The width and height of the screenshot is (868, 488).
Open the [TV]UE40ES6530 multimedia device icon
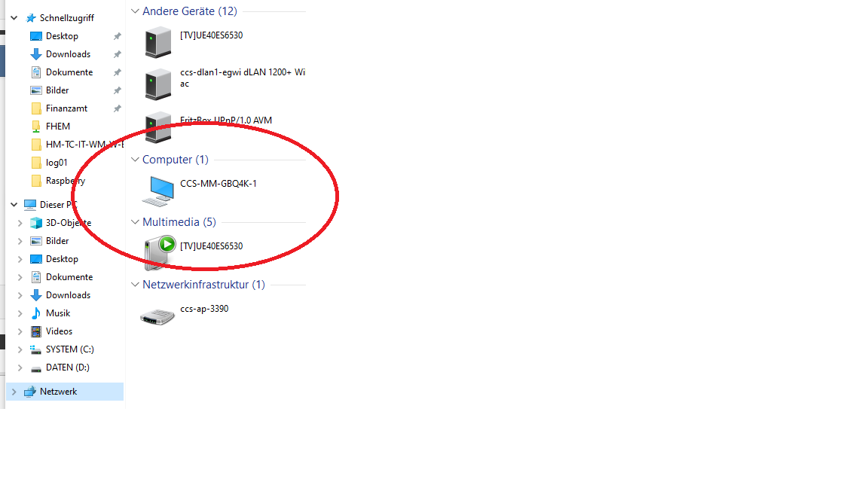160,253
